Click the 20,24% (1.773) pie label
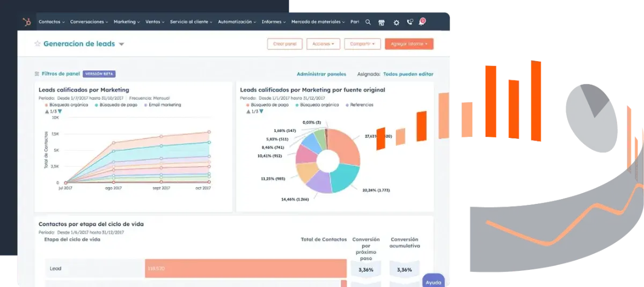This screenshot has height=287, width=644. pos(376,190)
